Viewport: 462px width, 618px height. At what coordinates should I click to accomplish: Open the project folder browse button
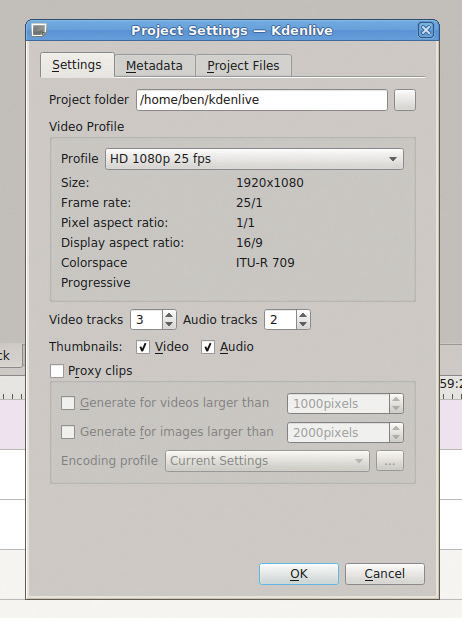coord(405,100)
